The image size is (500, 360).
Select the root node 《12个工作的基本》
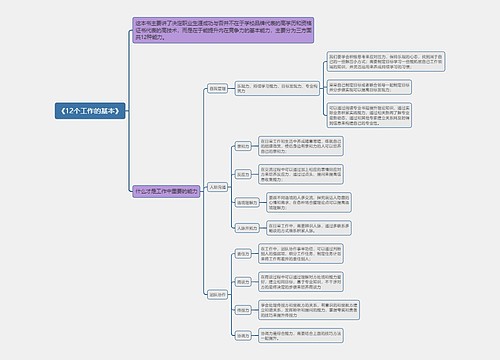click(90, 111)
